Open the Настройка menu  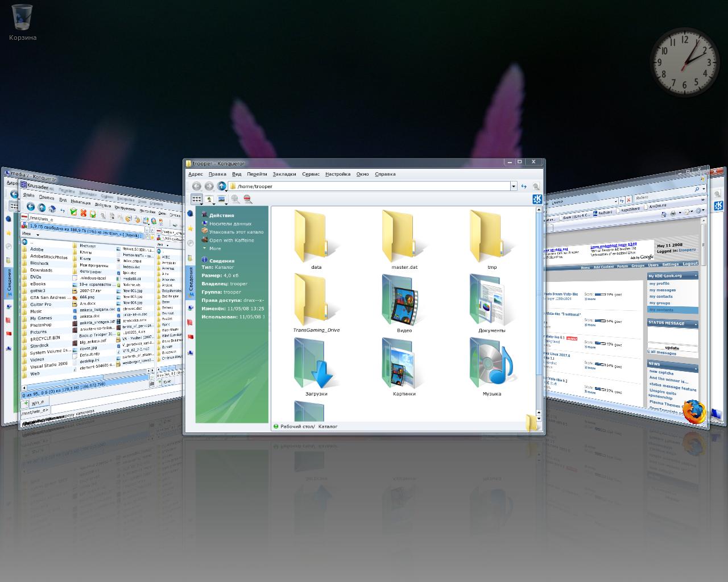tap(338, 174)
